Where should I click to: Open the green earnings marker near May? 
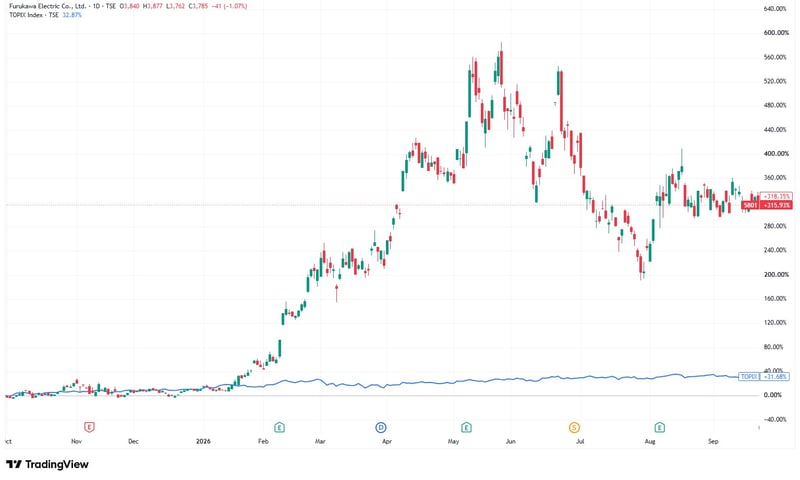pos(466,427)
